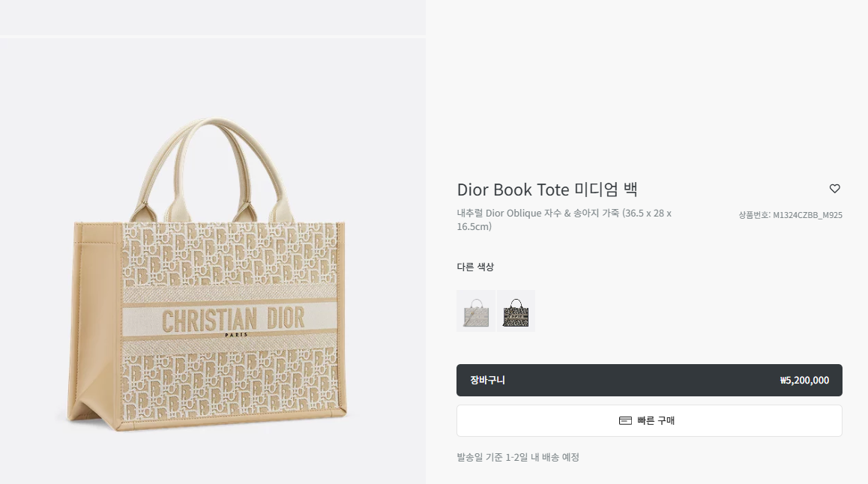
Task: Select the gray Book Tote color variant
Action: (476, 311)
